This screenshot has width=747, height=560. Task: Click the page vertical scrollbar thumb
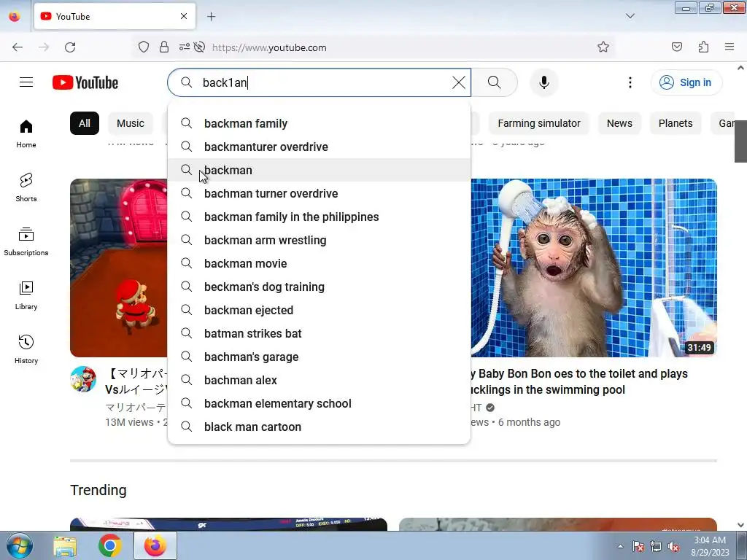tap(740, 141)
